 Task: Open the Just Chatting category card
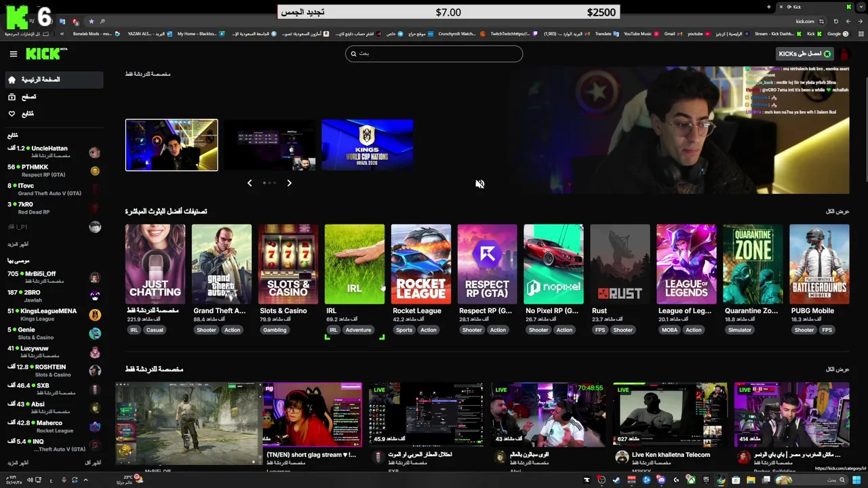click(x=155, y=264)
